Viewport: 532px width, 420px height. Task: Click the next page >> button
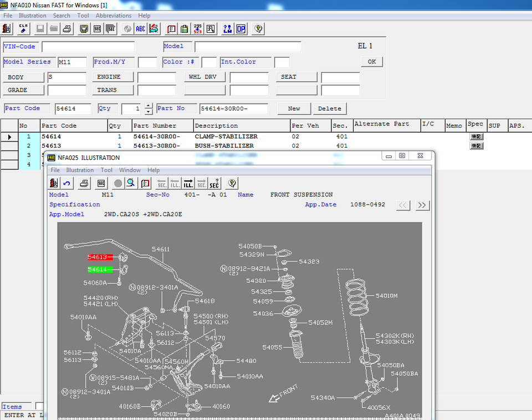tap(422, 205)
